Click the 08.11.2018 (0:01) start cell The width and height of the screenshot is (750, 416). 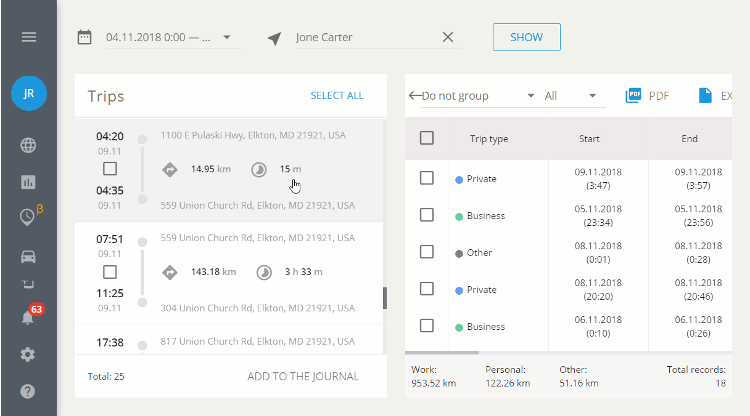(x=598, y=252)
